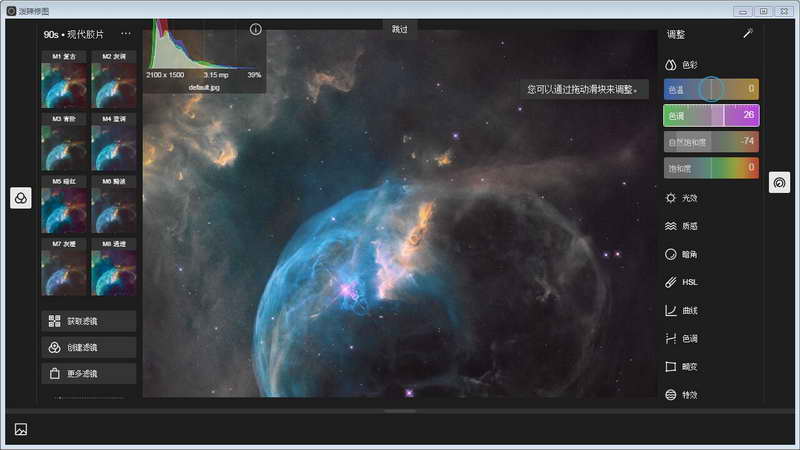Open the image info icon above histogram
The width and height of the screenshot is (800, 450).
coord(255,30)
